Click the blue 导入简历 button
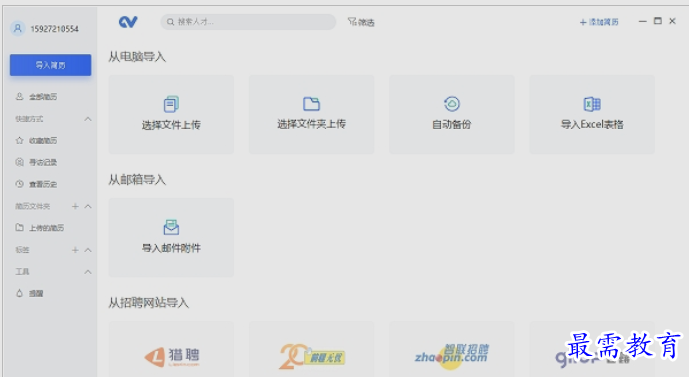Image resolution: width=689 pixels, height=377 pixels. click(x=51, y=65)
